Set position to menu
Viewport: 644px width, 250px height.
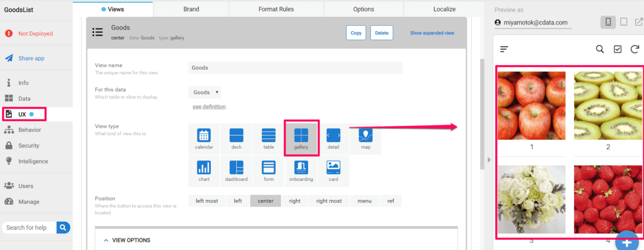(364, 201)
